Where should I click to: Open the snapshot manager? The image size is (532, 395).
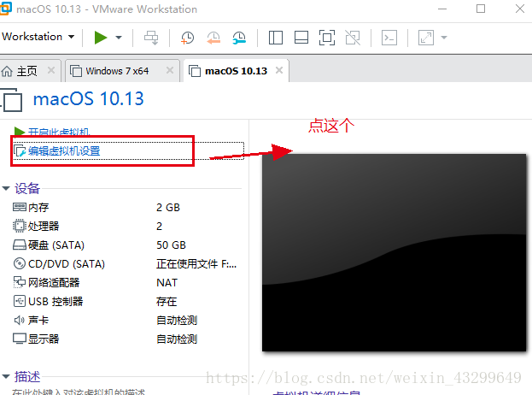tap(239, 38)
